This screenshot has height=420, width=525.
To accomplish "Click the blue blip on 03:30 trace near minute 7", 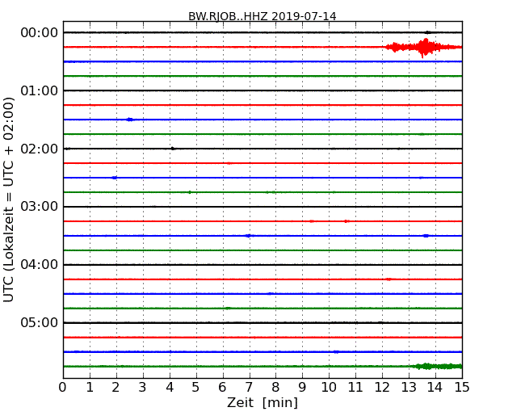I will click(249, 236).
